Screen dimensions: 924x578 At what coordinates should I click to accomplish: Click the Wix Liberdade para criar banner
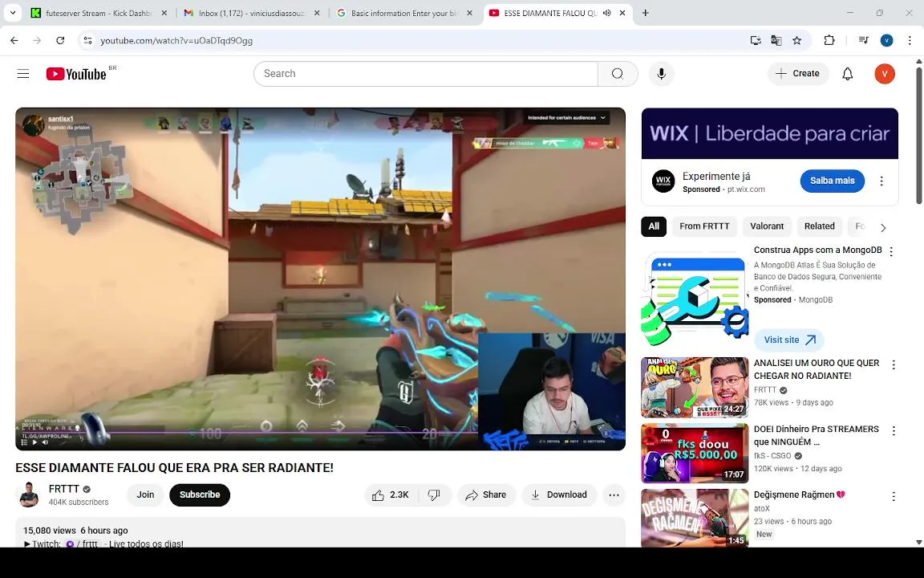click(770, 134)
